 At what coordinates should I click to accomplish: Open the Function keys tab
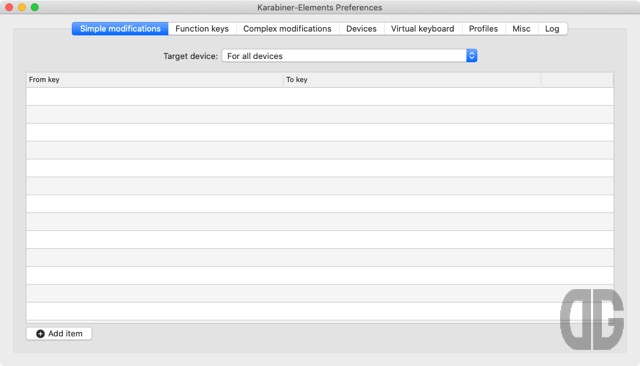click(x=202, y=29)
